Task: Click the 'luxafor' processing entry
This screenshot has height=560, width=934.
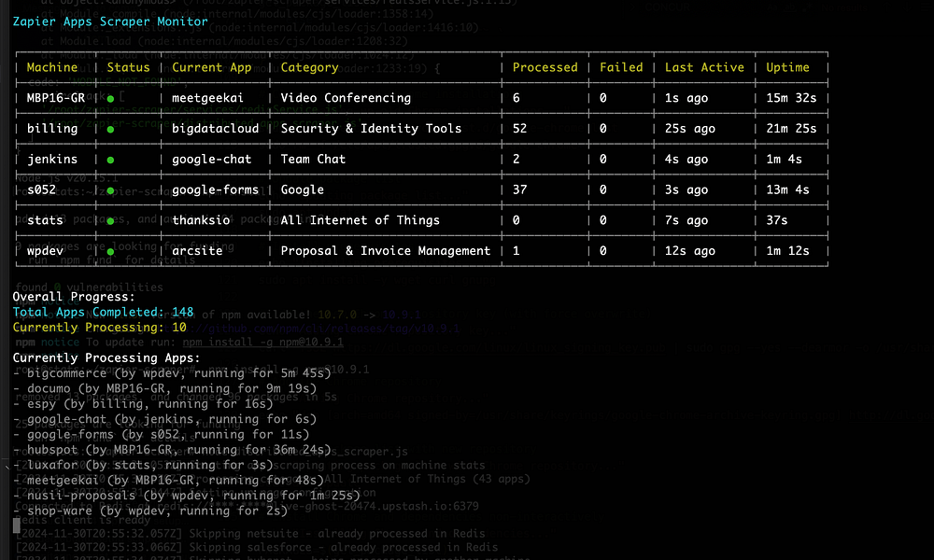Action: point(143,465)
